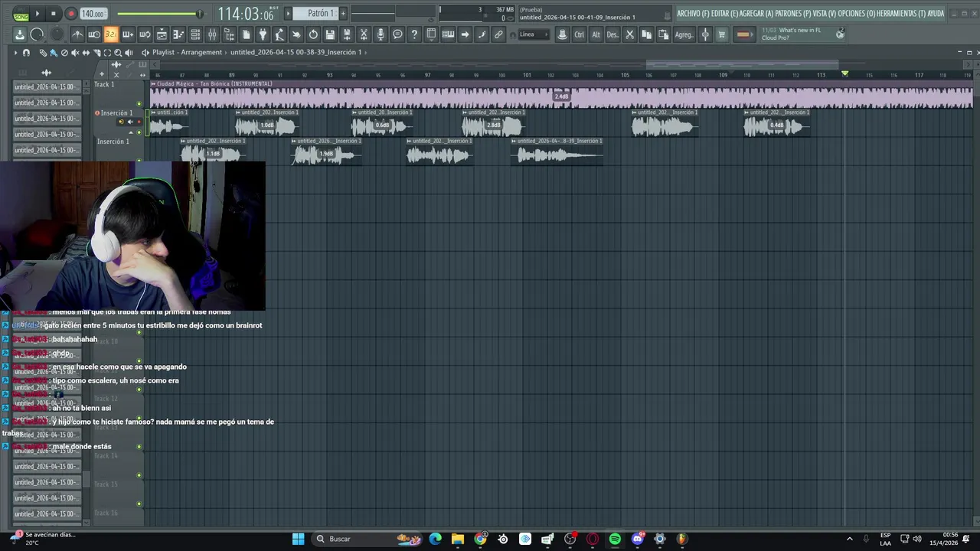This screenshot has height=551, width=980.
Task: Select the playlist Draw pencil tool
Action: 43,52
